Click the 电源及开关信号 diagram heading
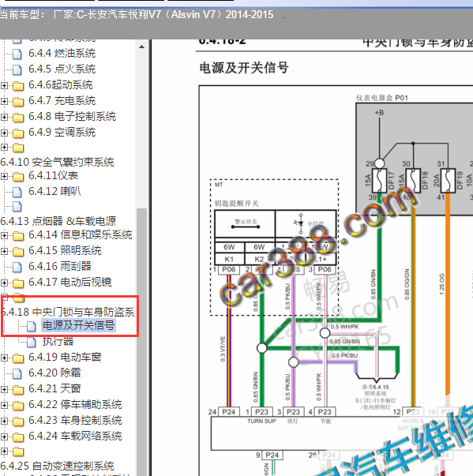 (x=244, y=68)
